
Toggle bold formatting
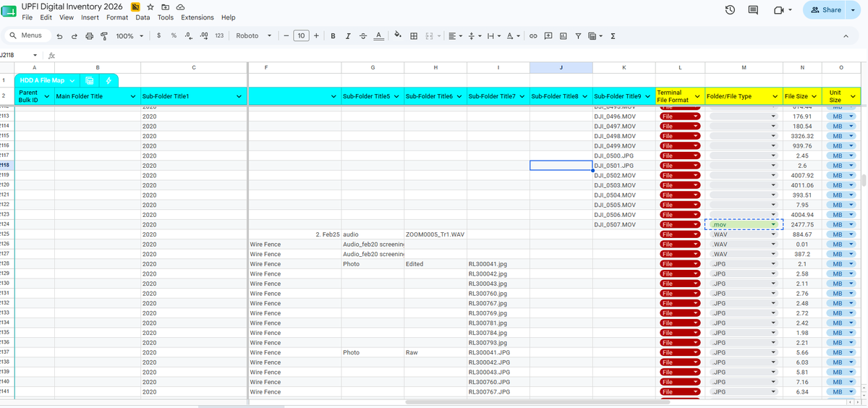click(333, 35)
